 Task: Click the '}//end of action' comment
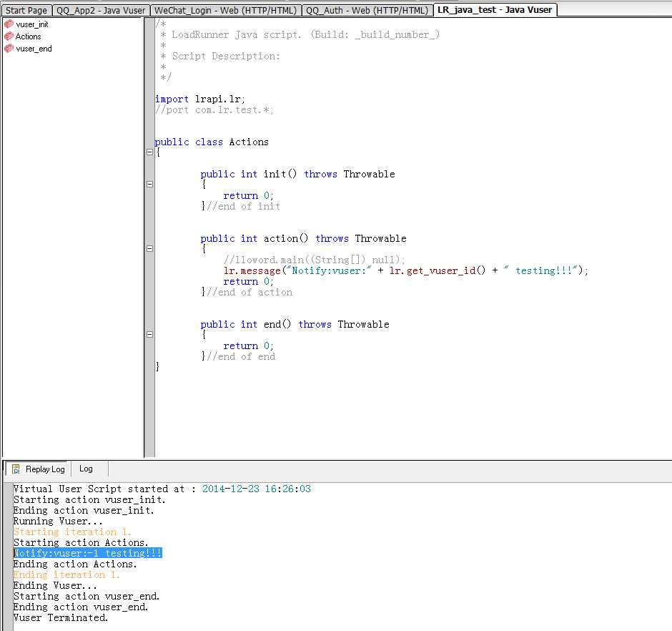coord(247,292)
